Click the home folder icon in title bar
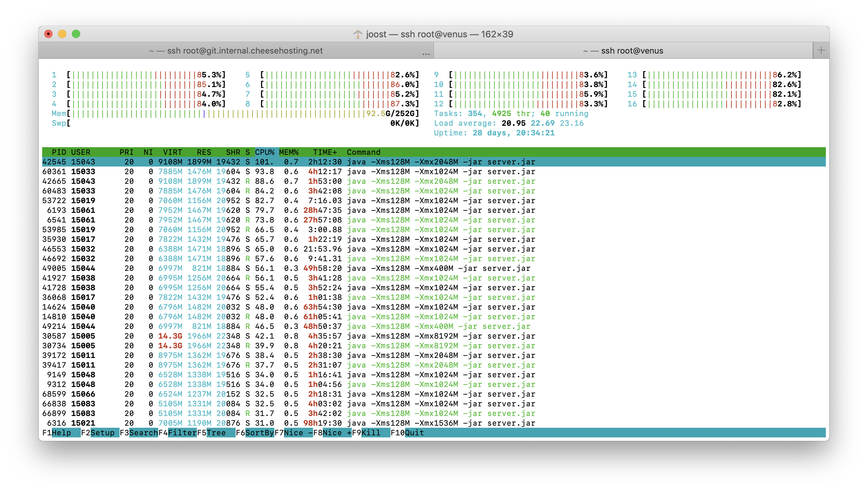The width and height of the screenshot is (868, 492). click(x=358, y=34)
